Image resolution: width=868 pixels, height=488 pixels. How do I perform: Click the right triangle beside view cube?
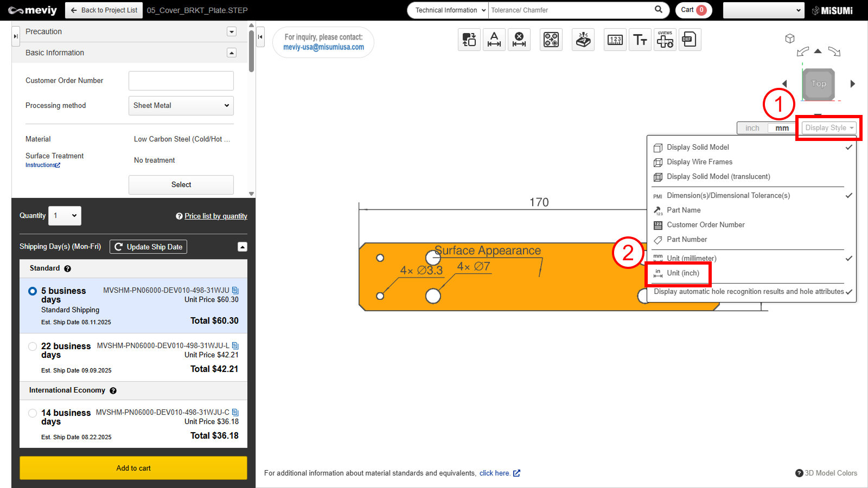(x=853, y=84)
